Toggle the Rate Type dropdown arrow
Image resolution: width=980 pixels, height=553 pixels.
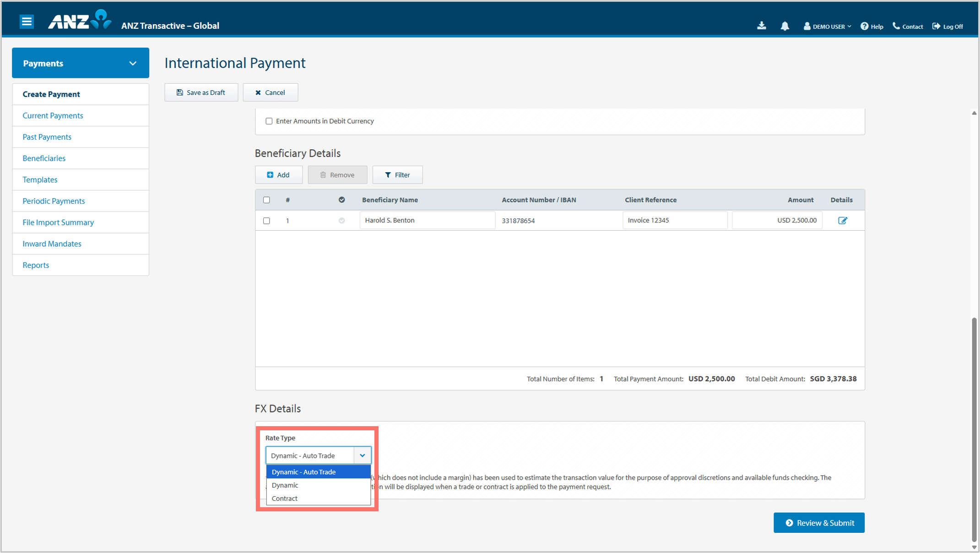(x=362, y=455)
